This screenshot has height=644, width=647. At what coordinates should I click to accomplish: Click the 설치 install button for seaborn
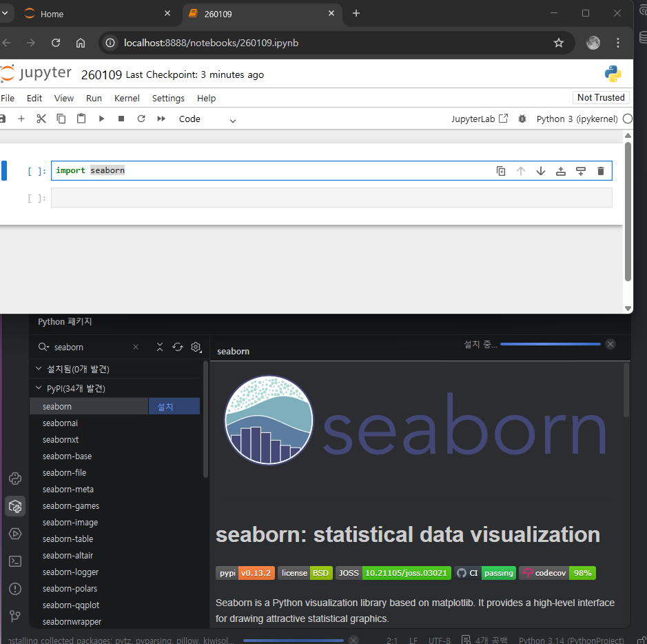[x=174, y=407]
